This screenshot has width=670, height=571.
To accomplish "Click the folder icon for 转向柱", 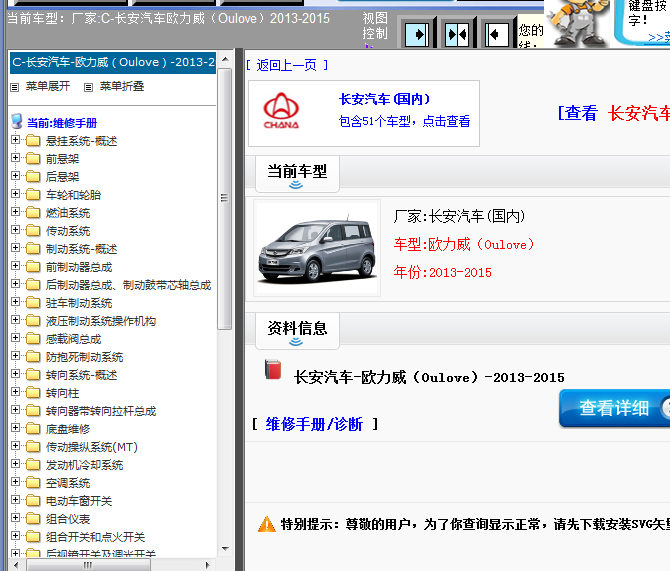I will (x=33, y=392).
